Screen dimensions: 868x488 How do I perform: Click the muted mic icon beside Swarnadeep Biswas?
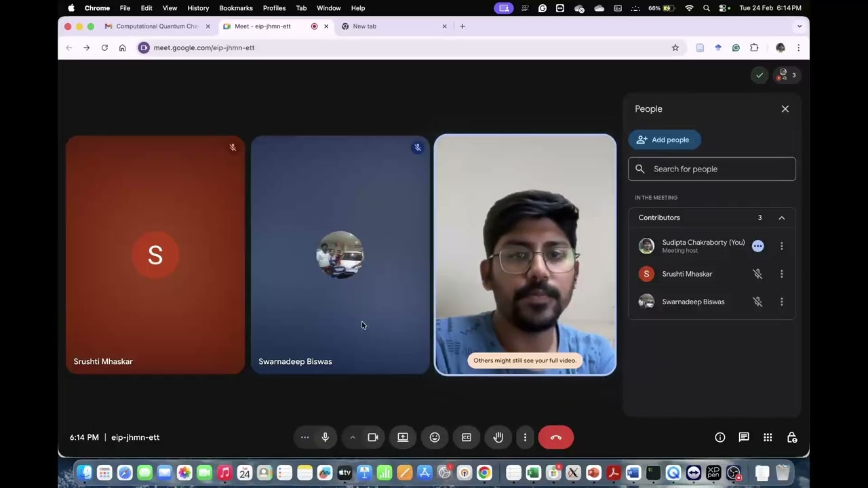(x=758, y=302)
